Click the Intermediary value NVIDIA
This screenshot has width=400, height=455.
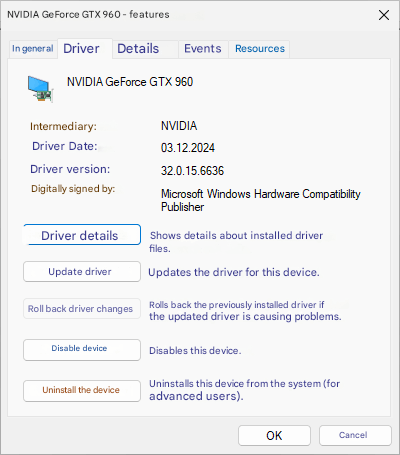coord(179,126)
